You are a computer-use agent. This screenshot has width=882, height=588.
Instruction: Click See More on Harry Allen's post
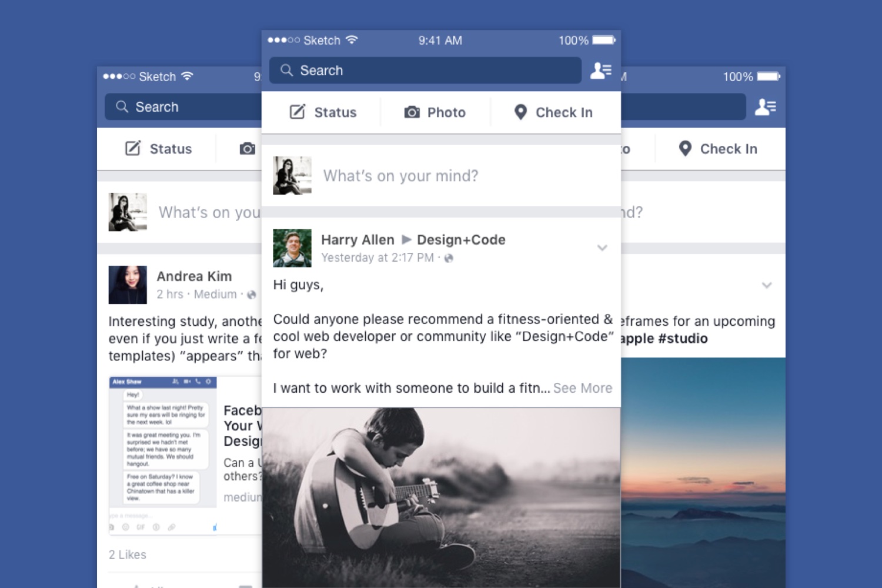tap(583, 388)
